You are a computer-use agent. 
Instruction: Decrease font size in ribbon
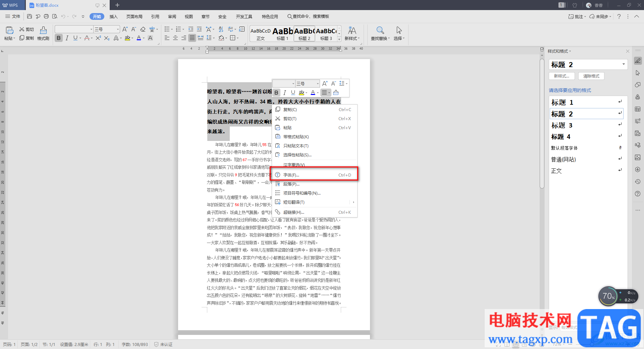(x=133, y=29)
